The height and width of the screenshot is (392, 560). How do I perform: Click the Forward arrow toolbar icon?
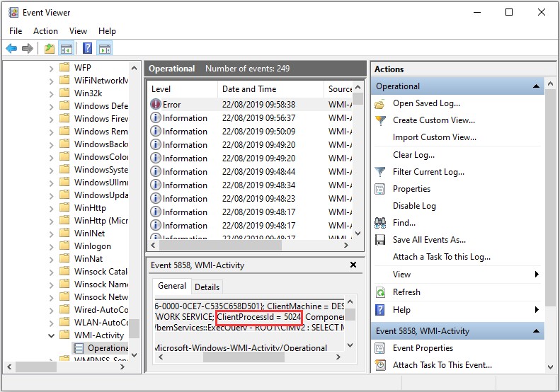(x=28, y=48)
